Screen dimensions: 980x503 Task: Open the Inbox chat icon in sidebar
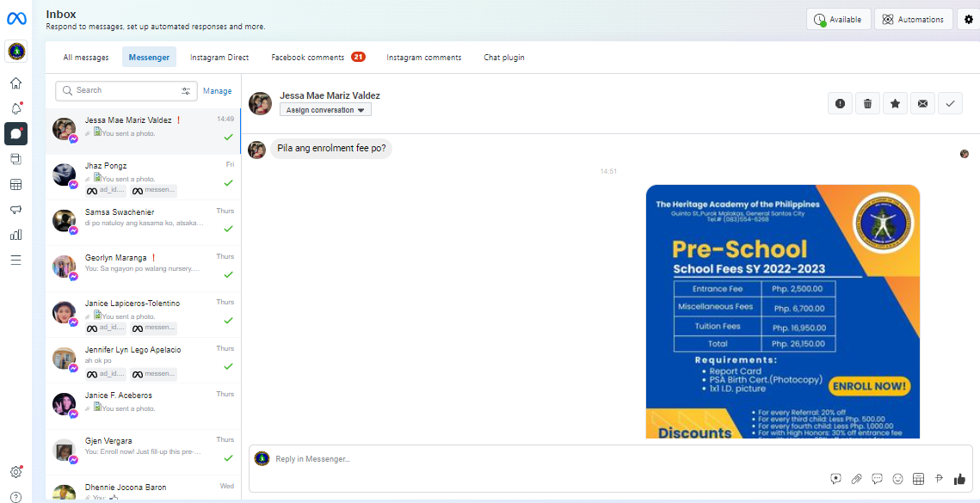15,134
